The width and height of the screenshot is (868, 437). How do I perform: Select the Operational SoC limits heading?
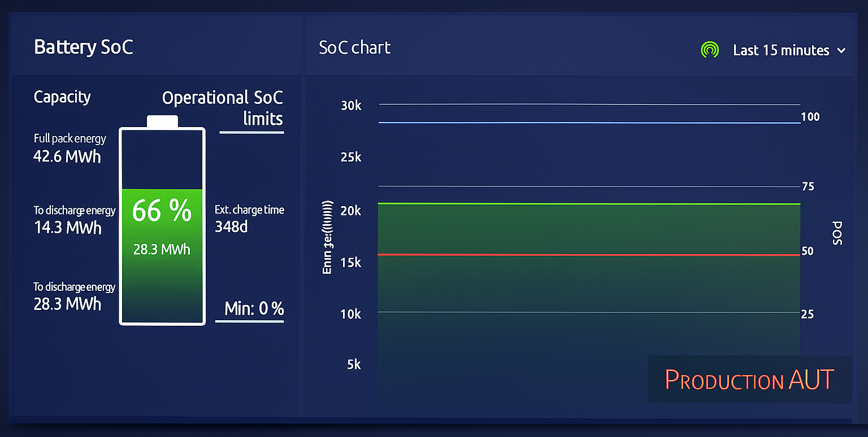tap(223, 108)
